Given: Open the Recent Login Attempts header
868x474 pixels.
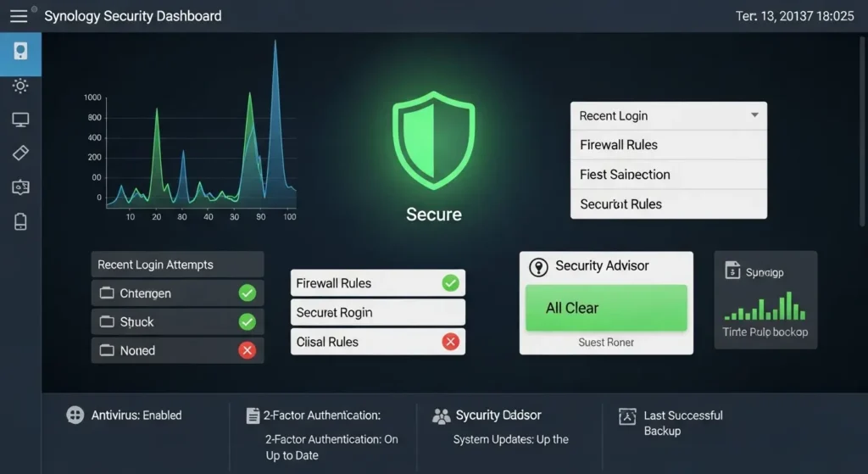Looking at the screenshot, I should coord(177,265).
